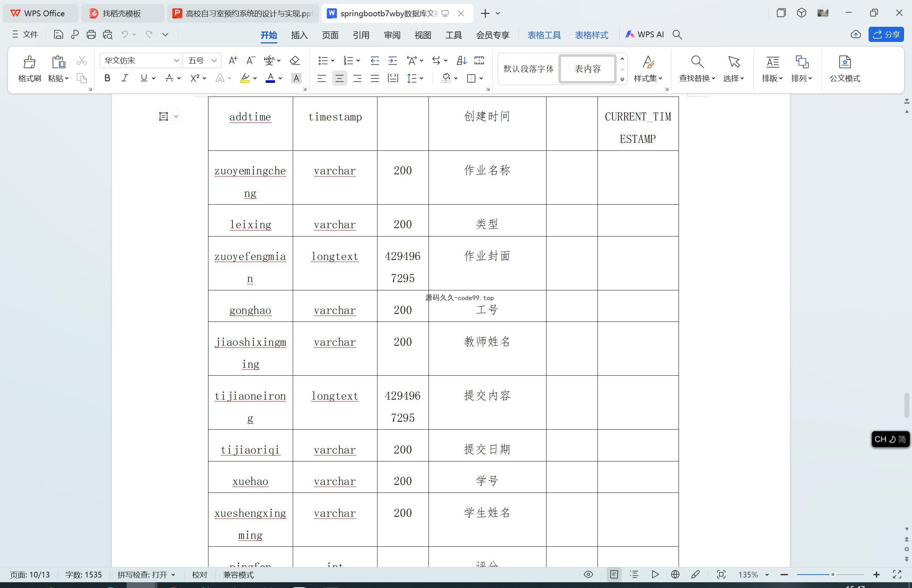
Task: Open a new tab with the plus button
Action: (x=485, y=13)
